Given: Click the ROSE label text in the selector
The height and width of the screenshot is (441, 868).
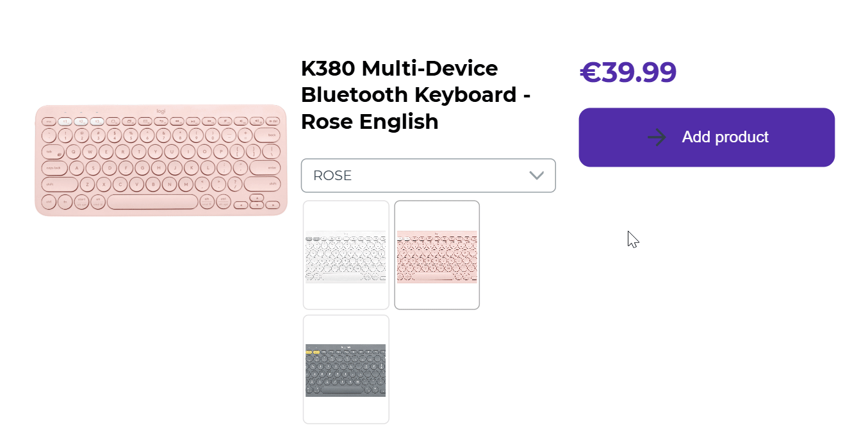Looking at the screenshot, I should [332, 176].
